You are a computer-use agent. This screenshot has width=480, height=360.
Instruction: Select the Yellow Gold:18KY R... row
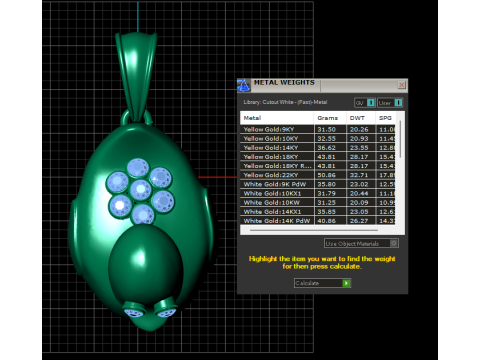coord(318,166)
